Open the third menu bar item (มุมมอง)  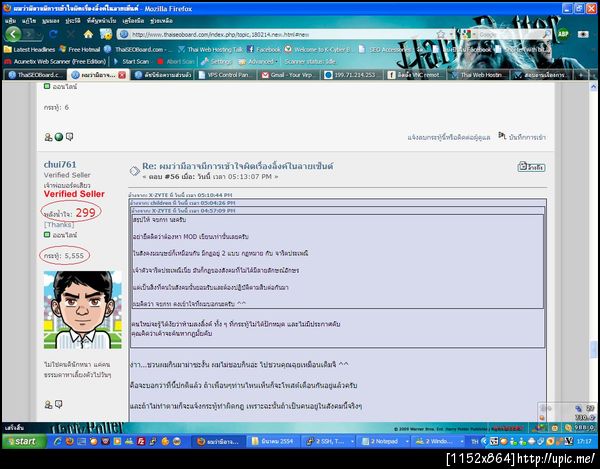(x=51, y=21)
